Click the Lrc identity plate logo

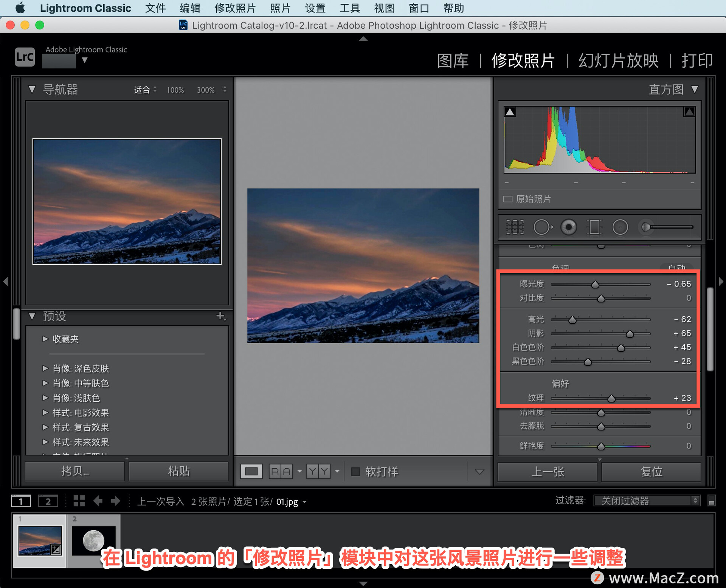25,57
